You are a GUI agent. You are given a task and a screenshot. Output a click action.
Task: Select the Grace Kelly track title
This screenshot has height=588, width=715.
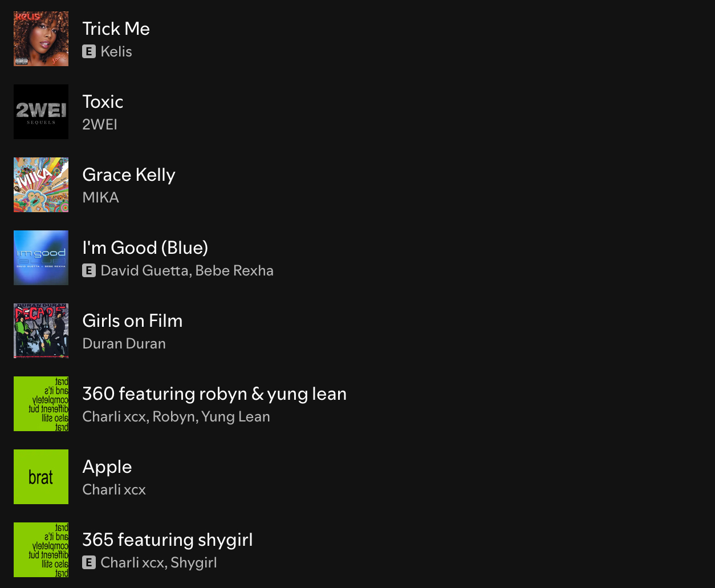(129, 175)
